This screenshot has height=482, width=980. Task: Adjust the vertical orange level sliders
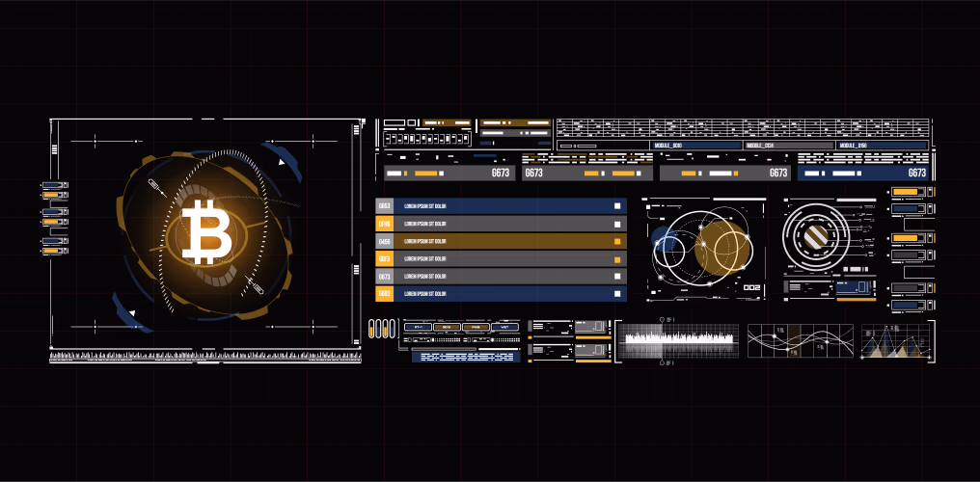point(382,329)
